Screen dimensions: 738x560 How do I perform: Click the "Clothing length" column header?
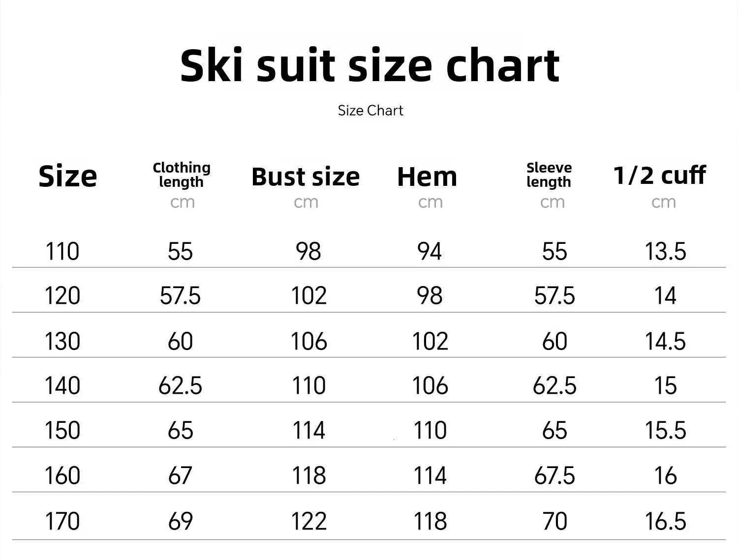(182, 175)
